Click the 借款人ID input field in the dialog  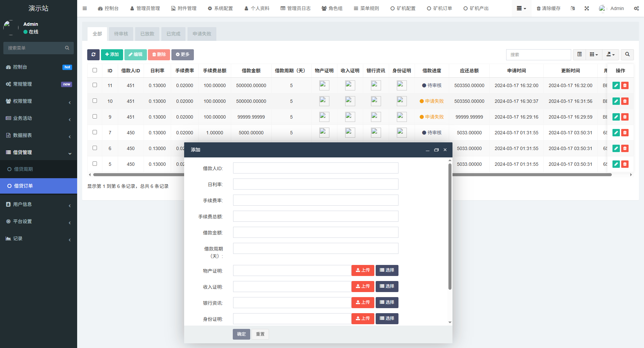coord(315,168)
